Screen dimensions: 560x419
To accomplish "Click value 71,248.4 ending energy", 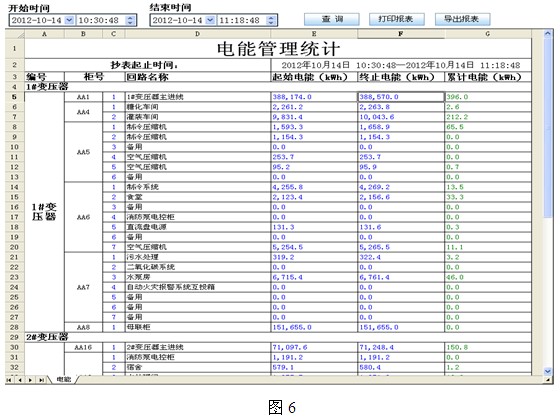I will [401, 347].
